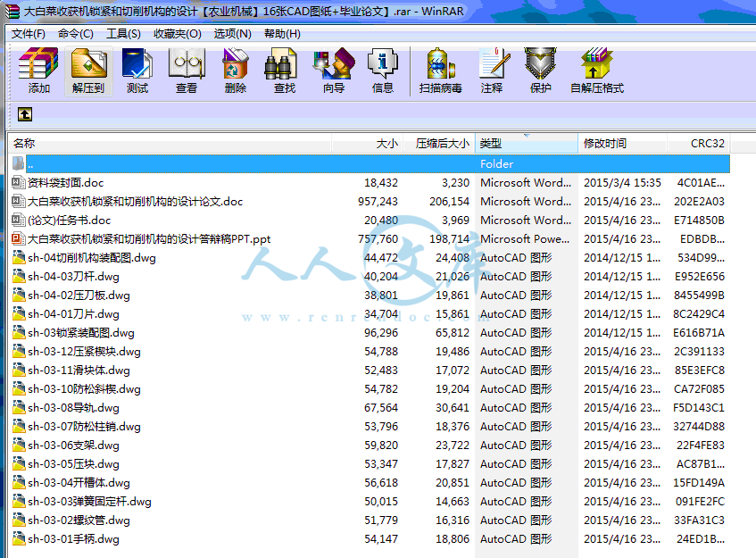Sort by 名称 column header

[170, 143]
